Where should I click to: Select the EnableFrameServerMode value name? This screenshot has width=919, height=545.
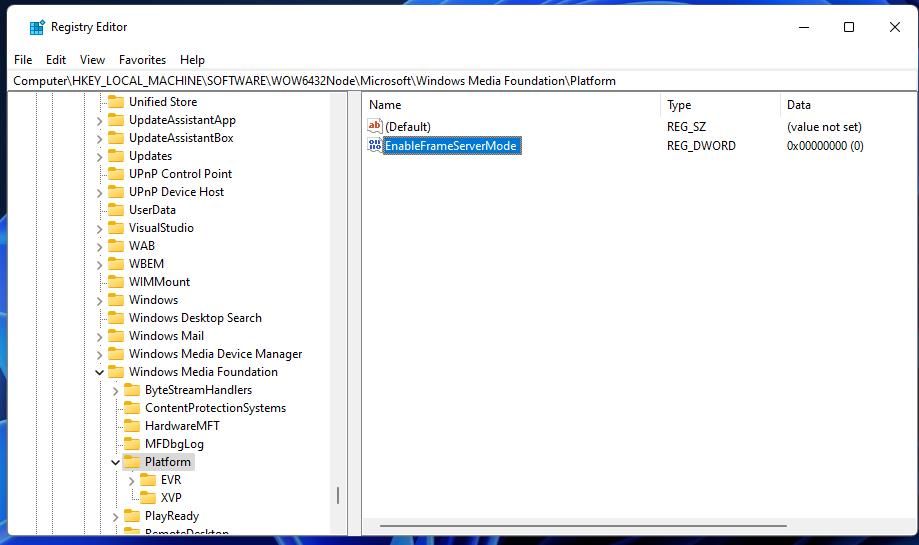[450, 145]
